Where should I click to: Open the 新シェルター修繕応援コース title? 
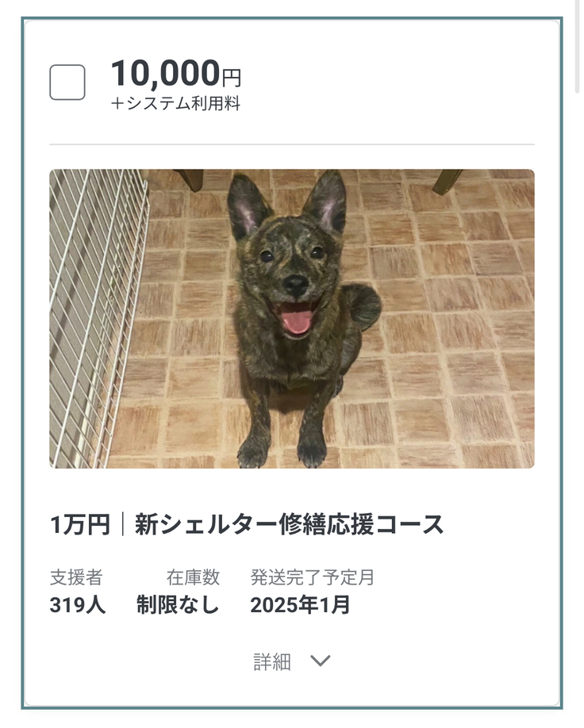coord(290,524)
